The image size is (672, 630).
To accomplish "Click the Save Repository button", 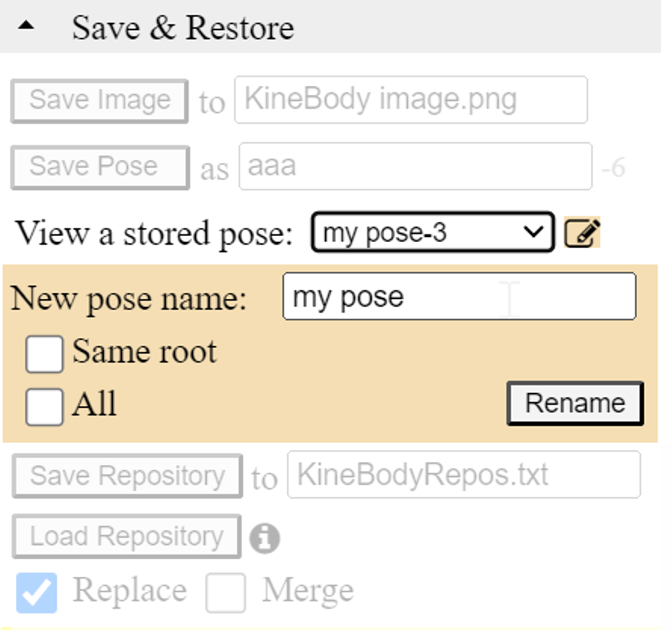I will (127, 476).
